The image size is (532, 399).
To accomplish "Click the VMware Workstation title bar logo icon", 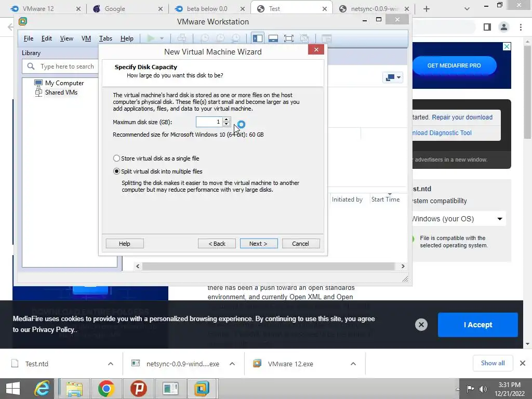I will (23, 21).
